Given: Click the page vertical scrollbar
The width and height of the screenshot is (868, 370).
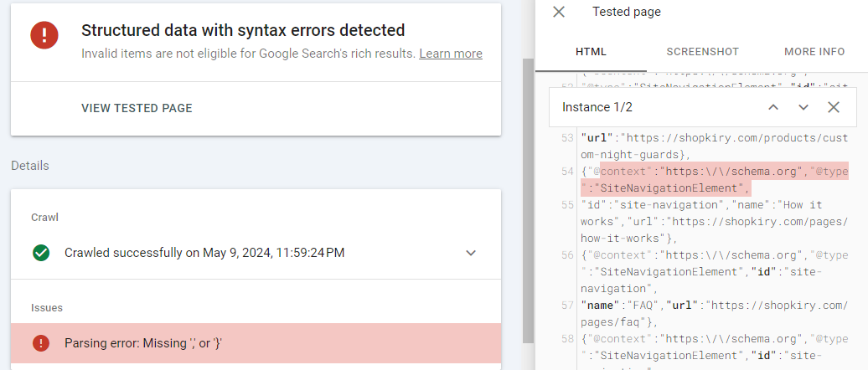Looking at the screenshot, I should pos(527,201).
